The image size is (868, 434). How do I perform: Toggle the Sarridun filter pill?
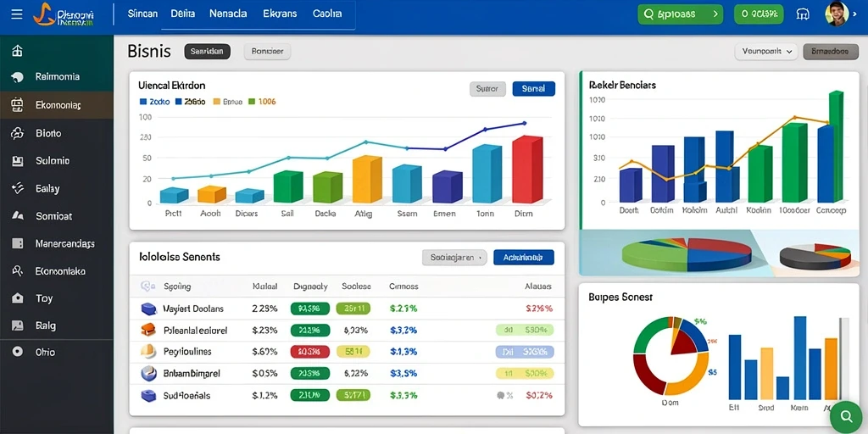(207, 52)
